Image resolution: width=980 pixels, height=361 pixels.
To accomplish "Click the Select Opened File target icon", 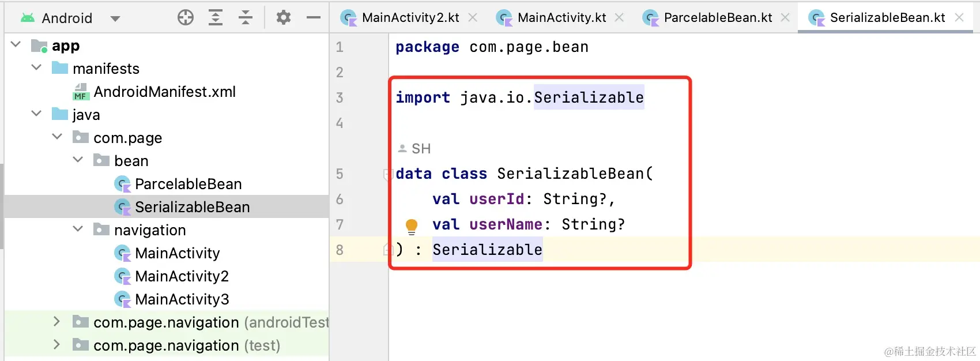I will point(186,18).
